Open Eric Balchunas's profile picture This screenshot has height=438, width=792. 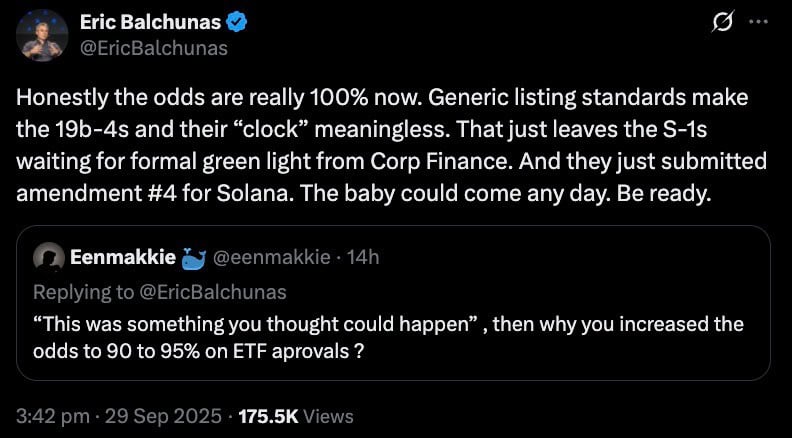point(42,36)
